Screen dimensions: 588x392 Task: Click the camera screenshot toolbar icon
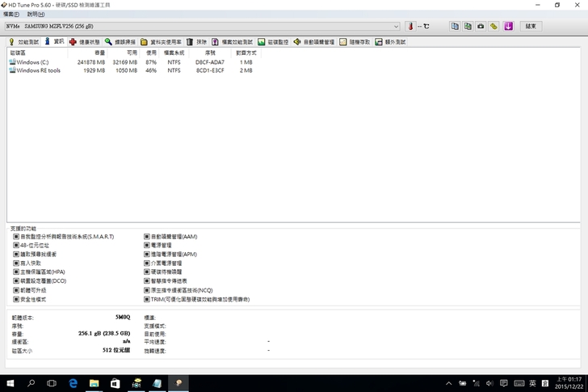pyautogui.click(x=481, y=27)
